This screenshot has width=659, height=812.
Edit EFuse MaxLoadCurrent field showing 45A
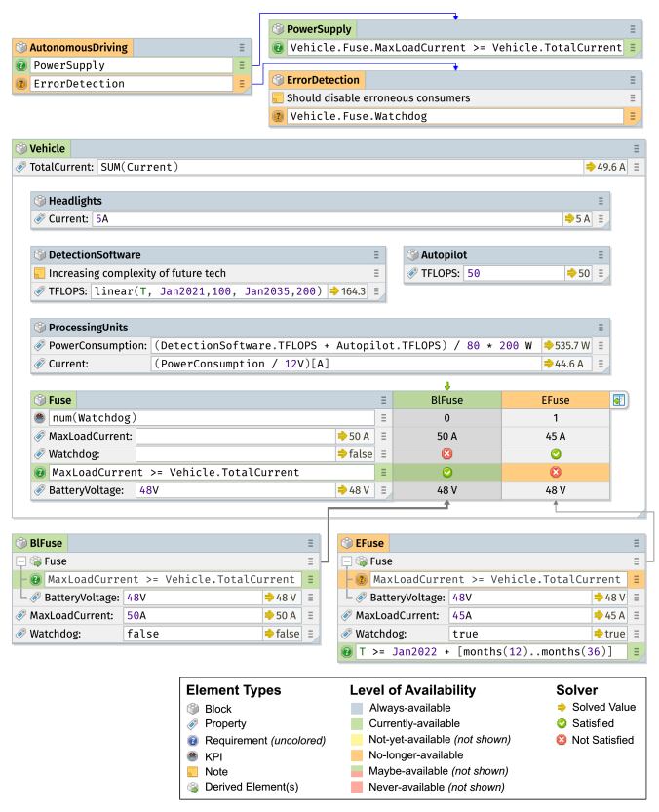point(520,615)
